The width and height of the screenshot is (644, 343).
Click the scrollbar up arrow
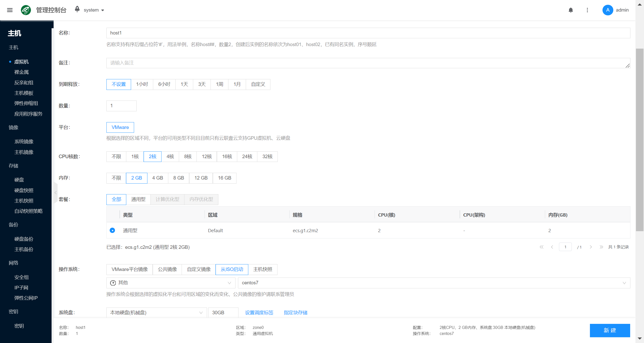[x=639, y=5]
